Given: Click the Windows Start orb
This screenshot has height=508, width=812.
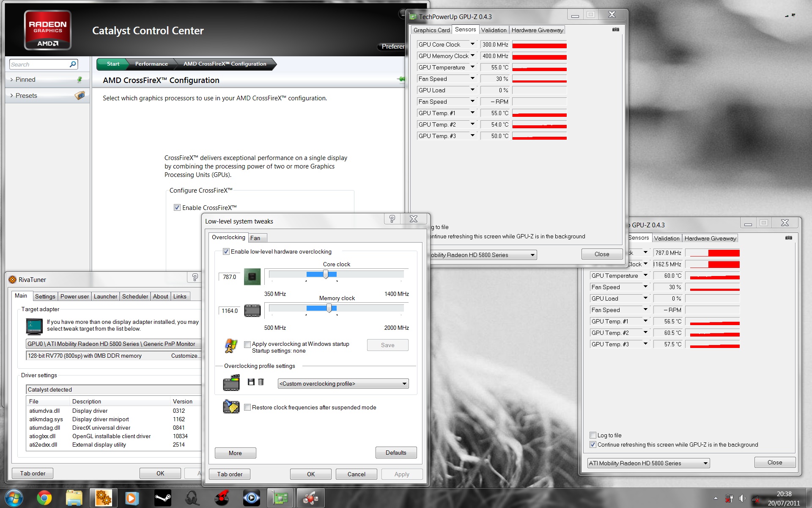Looking at the screenshot, I should click(x=14, y=498).
